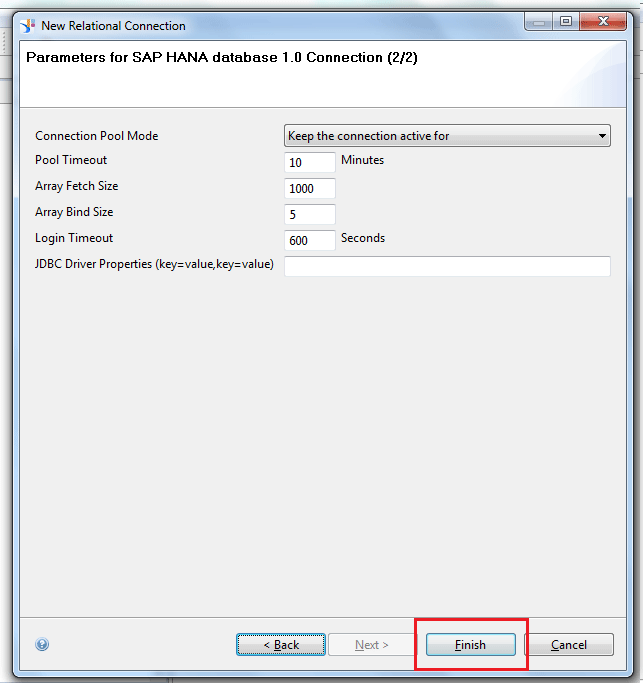The width and height of the screenshot is (643, 683).
Task: Click the Array Fetch Size label
Action: (77, 186)
